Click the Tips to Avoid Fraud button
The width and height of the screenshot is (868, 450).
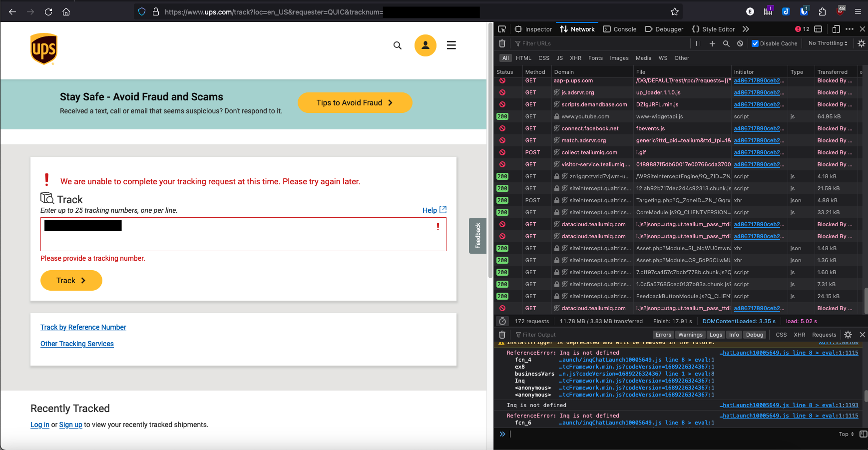(x=355, y=102)
